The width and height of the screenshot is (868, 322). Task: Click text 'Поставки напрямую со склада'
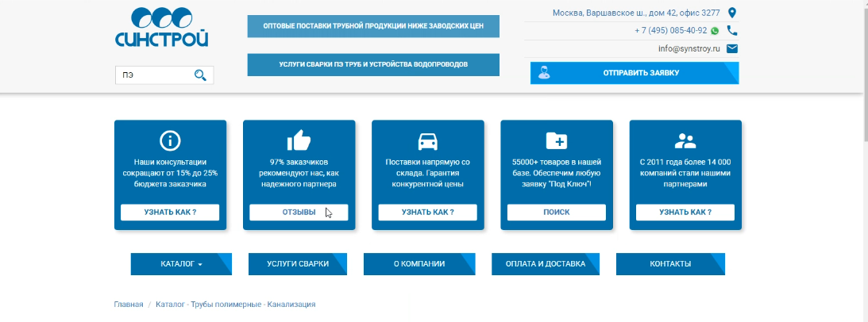[427, 173]
